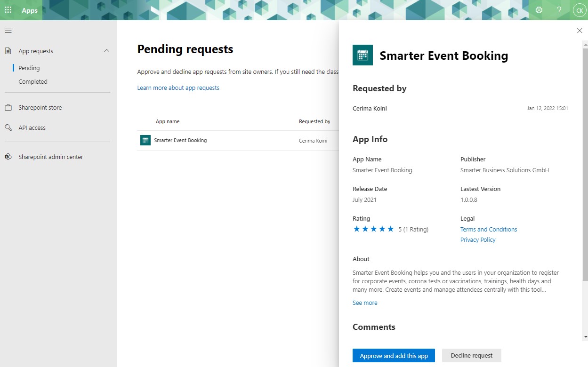The height and width of the screenshot is (367, 588).
Task: Click the Smarter Event Booking row icon
Action: tap(145, 140)
